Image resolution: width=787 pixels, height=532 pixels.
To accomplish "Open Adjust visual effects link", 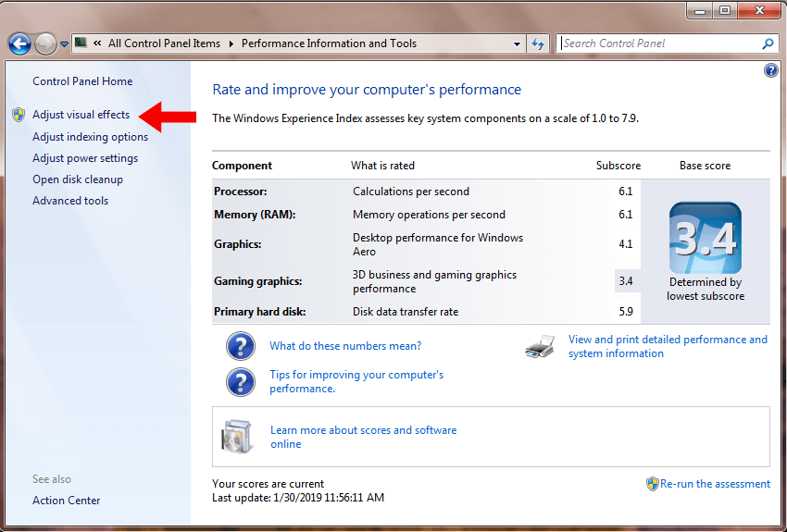I will pyautogui.click(x=81, y=116).
